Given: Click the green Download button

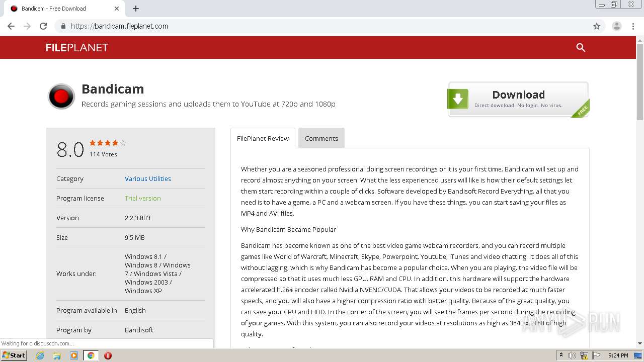Looking at the screenshot, I should pos(518,99).
